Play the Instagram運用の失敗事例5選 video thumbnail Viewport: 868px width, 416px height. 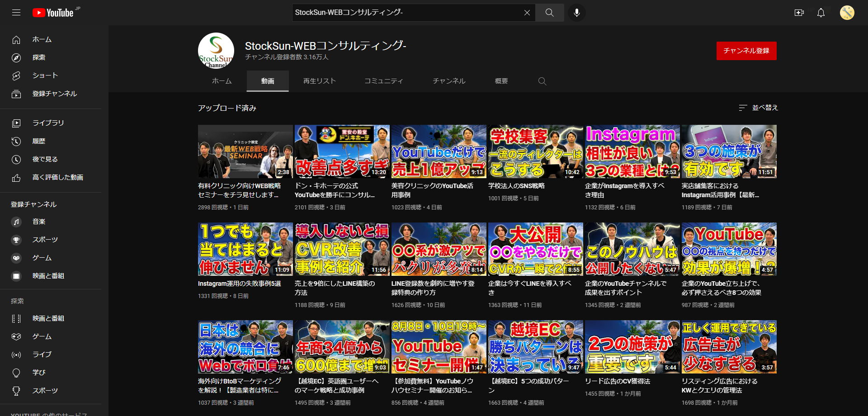click(x=245, y=249)
